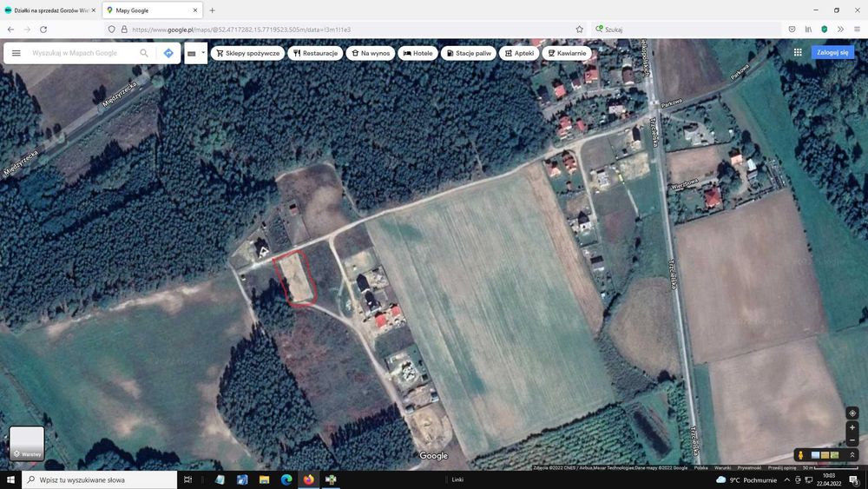
Task: Select the Apteki category chip
Action: pos(519,53)
